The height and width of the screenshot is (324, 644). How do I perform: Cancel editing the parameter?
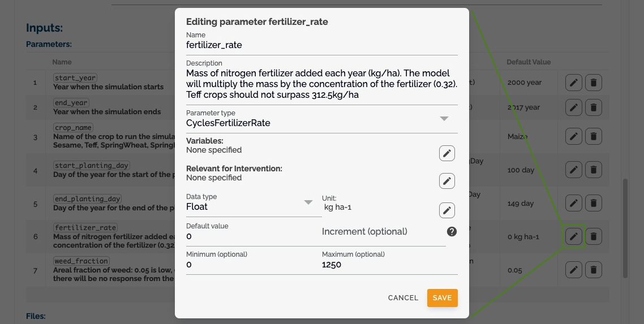pyautogui.click(x=403, y=298)
